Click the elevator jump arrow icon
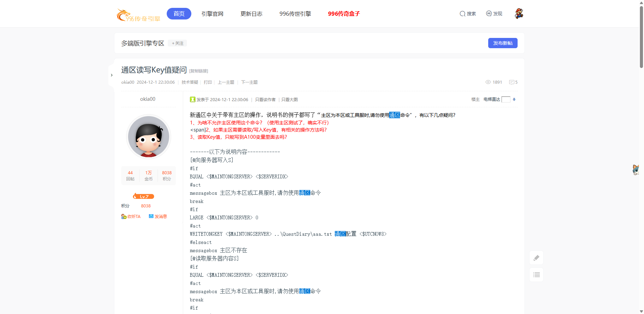Viewport: 644px width, 314px height. (514, 99)
